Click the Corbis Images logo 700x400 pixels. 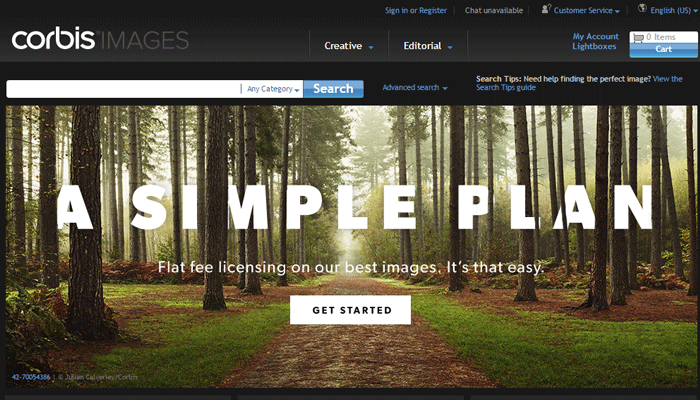[100, 40]
